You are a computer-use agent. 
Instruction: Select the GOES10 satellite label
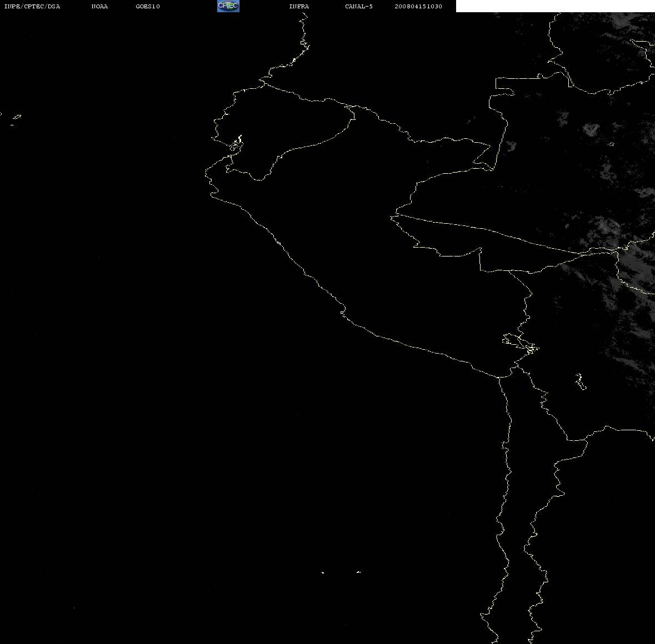click(147, 6)
